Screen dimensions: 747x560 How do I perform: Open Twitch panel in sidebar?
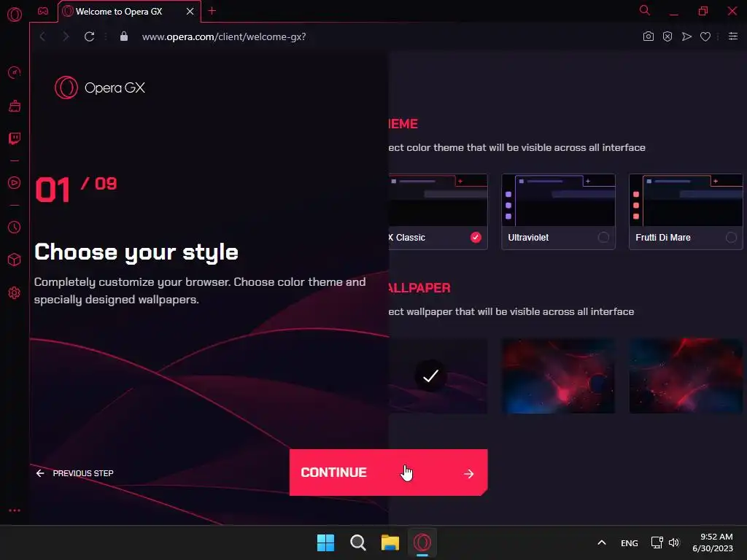pyautogui.click(x=15, y=139)
